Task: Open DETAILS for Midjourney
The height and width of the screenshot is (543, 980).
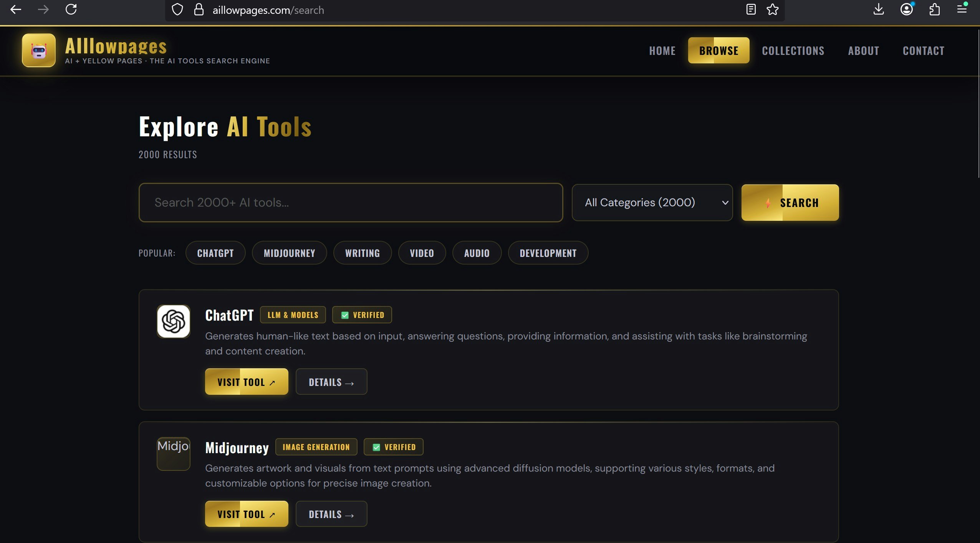Action: tap(331, 514)
